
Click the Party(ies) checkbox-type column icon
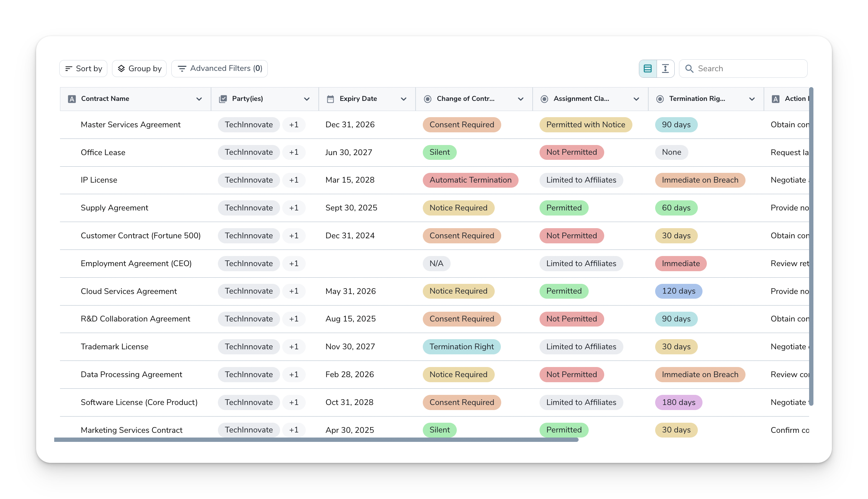223,99
